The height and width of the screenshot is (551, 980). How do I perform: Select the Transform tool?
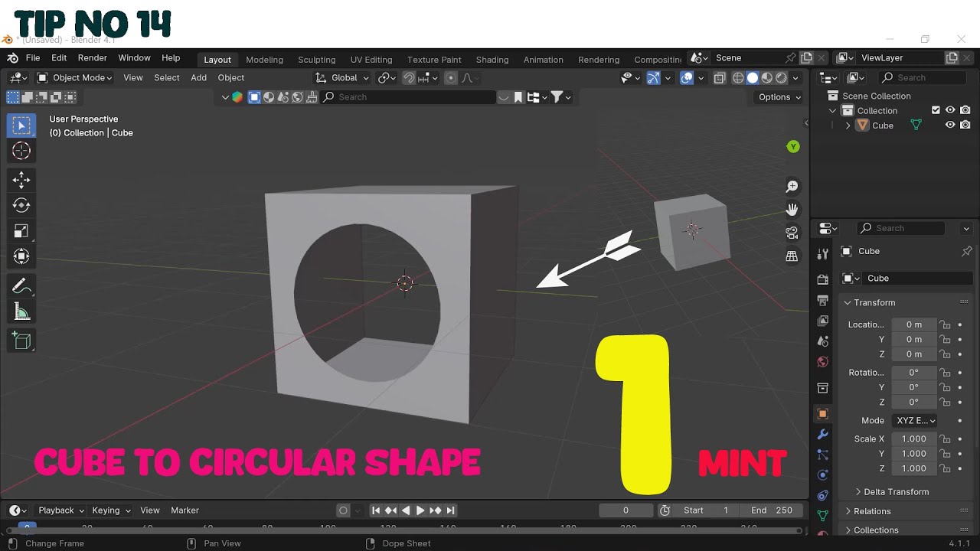click(21, 256)
